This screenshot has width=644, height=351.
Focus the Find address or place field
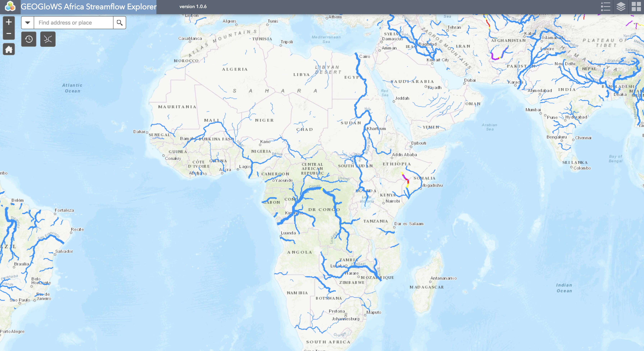point(73,23)
